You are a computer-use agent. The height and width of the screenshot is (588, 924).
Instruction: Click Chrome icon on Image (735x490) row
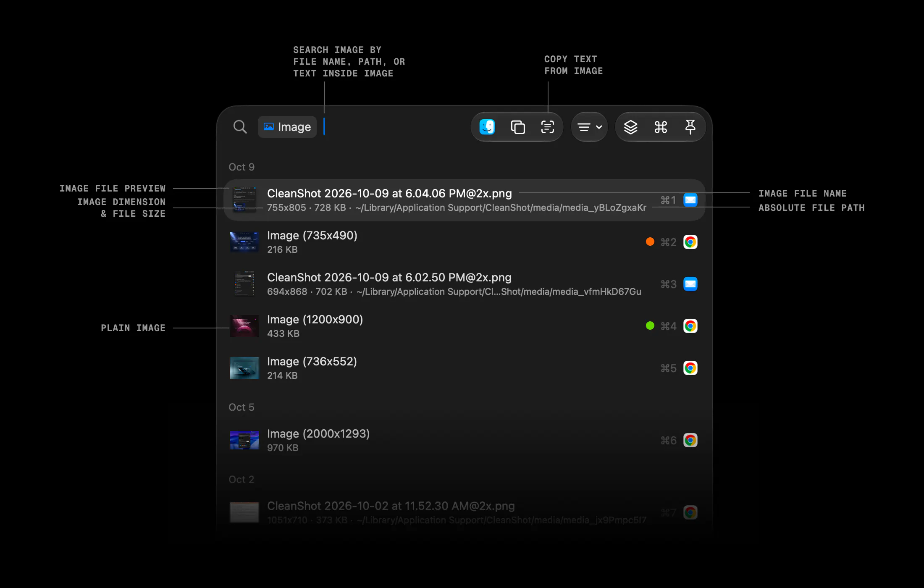click(690, 242)
